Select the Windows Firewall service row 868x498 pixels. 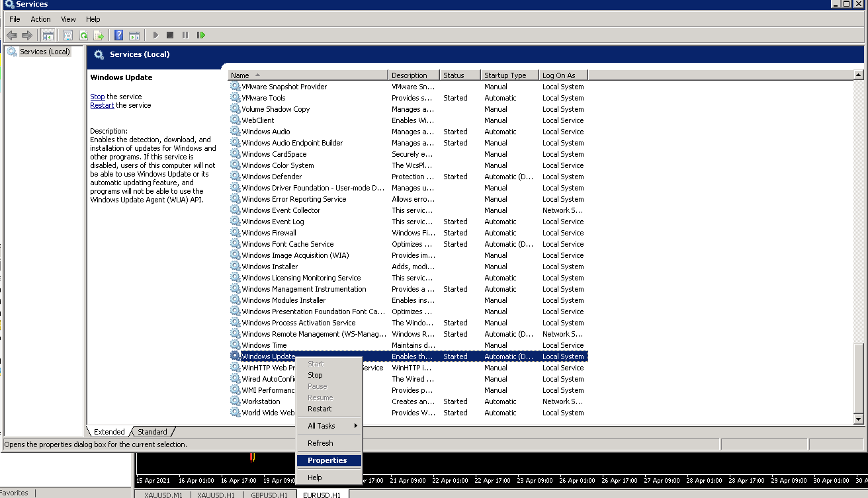[269, 233]
